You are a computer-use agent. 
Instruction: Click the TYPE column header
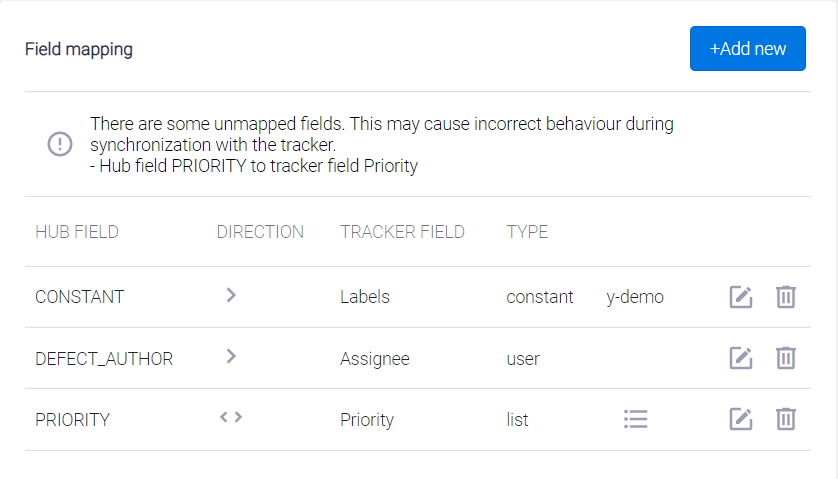coord(527,232)
